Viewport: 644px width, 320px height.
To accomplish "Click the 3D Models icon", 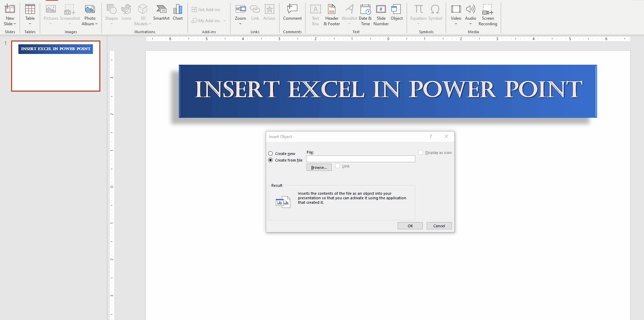I will pyautogui.click(x=143, y=9).
